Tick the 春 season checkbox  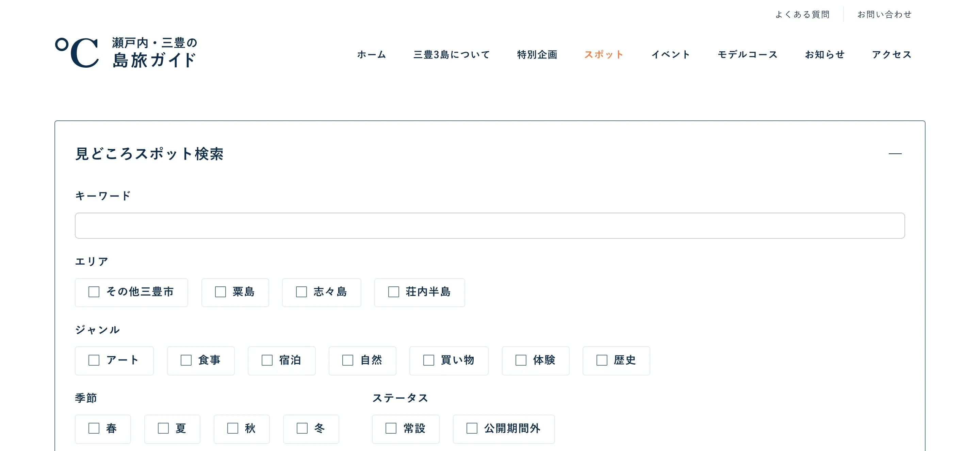94,428
